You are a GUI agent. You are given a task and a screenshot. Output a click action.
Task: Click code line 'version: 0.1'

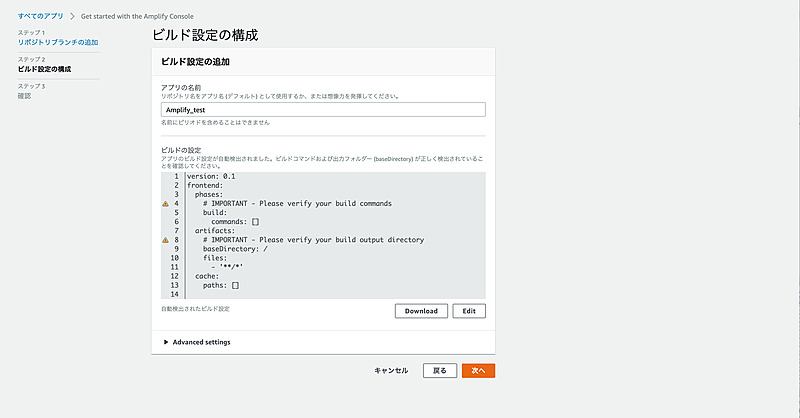click(x=211, y=176)
